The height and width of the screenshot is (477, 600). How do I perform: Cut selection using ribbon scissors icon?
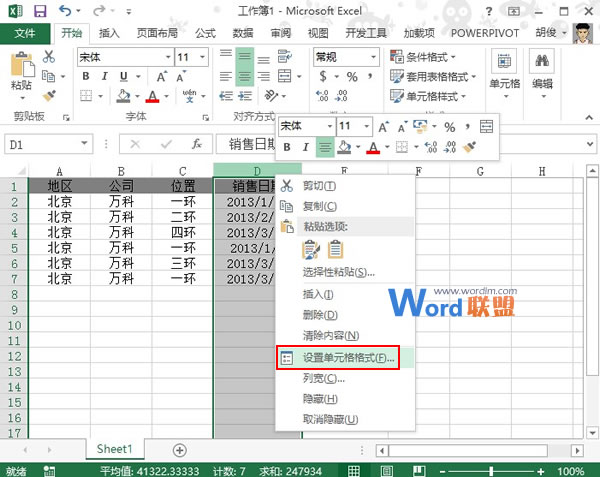click(49, 57)
